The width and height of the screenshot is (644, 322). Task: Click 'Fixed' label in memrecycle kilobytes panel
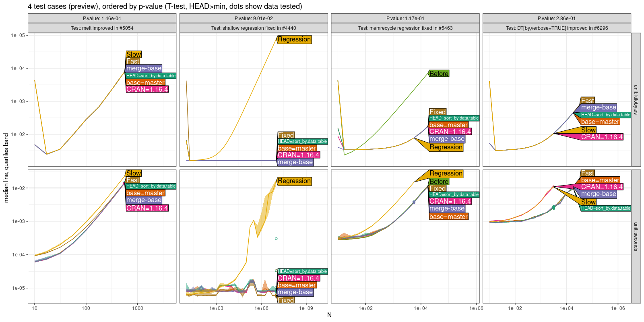[x=438, y=112]
